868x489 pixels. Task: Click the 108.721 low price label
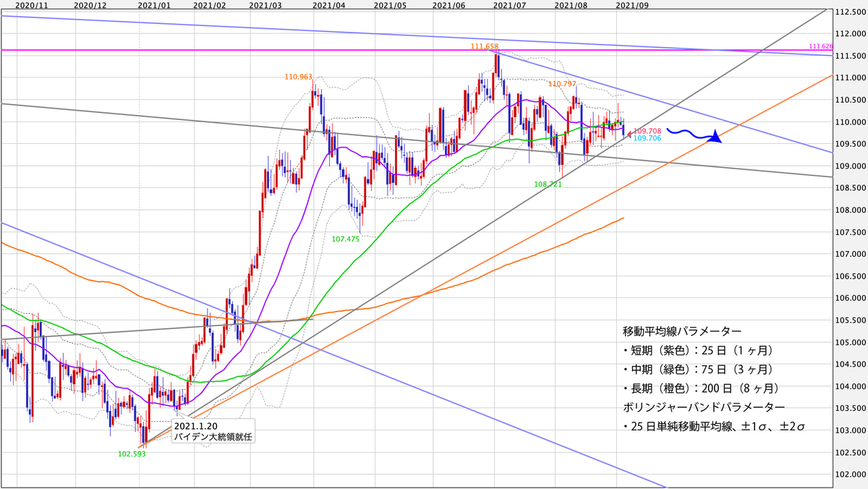coord(548,184)
